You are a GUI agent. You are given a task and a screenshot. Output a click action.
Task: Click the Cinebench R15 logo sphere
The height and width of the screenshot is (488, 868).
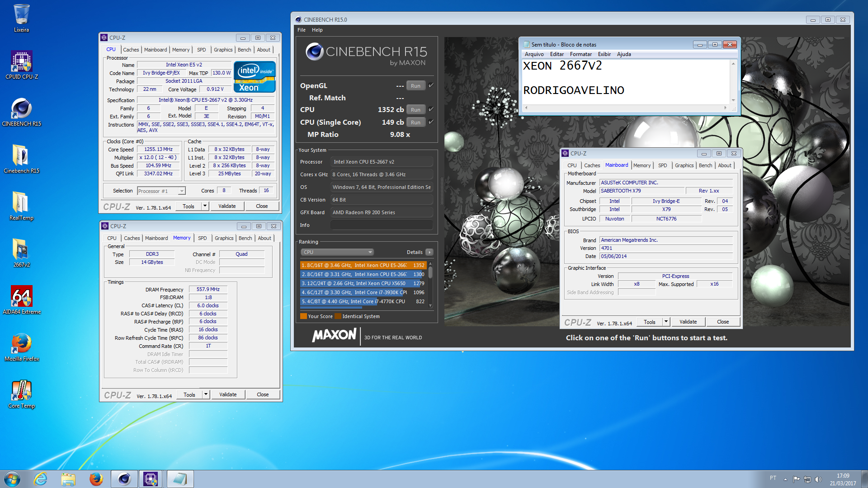tap(314, 52)
